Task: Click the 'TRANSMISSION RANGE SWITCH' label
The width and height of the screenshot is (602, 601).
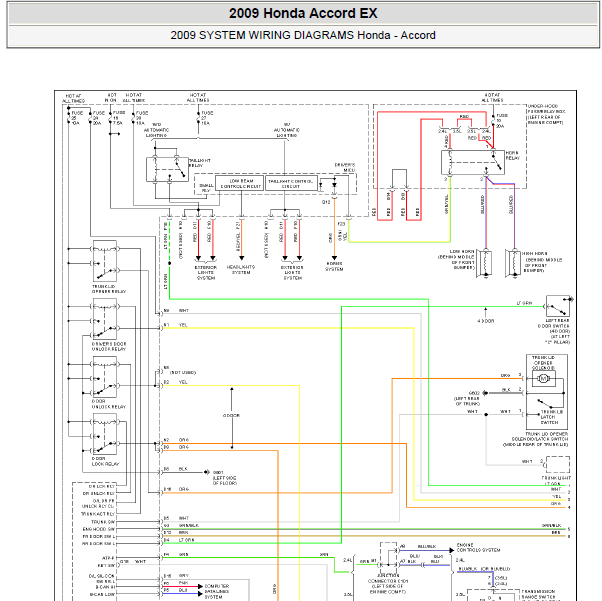Action: [x=540, y=594]
